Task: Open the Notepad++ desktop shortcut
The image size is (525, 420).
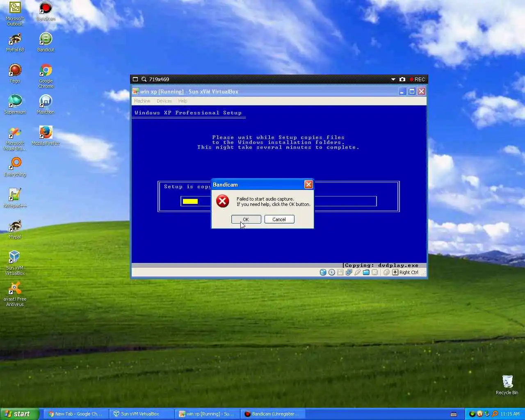Action: click(15, 199)
